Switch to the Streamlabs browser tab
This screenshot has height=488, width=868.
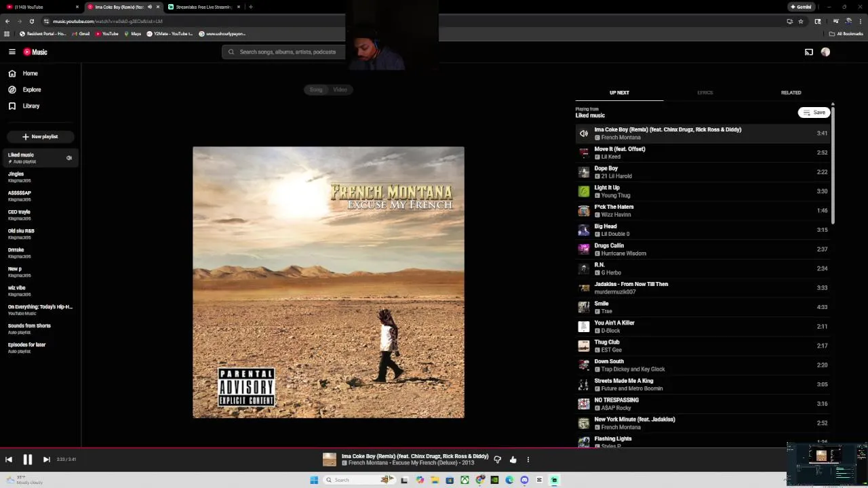203,7
